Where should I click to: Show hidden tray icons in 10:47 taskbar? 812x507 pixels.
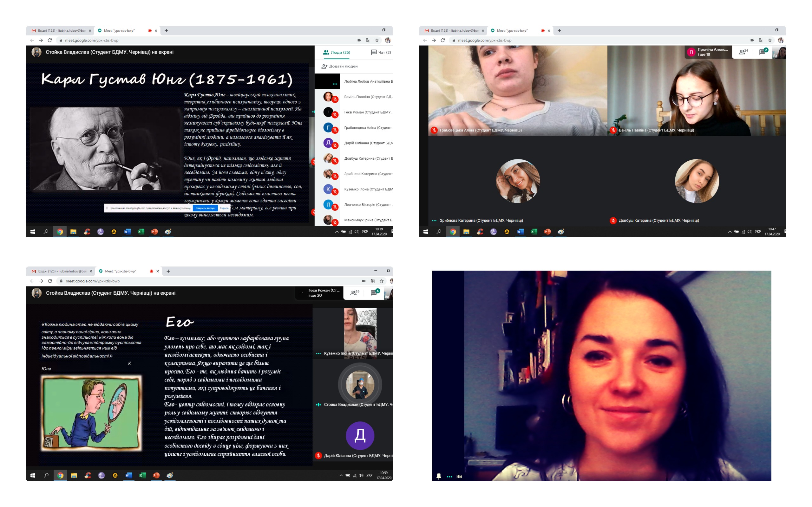click(x=730, y=232)
